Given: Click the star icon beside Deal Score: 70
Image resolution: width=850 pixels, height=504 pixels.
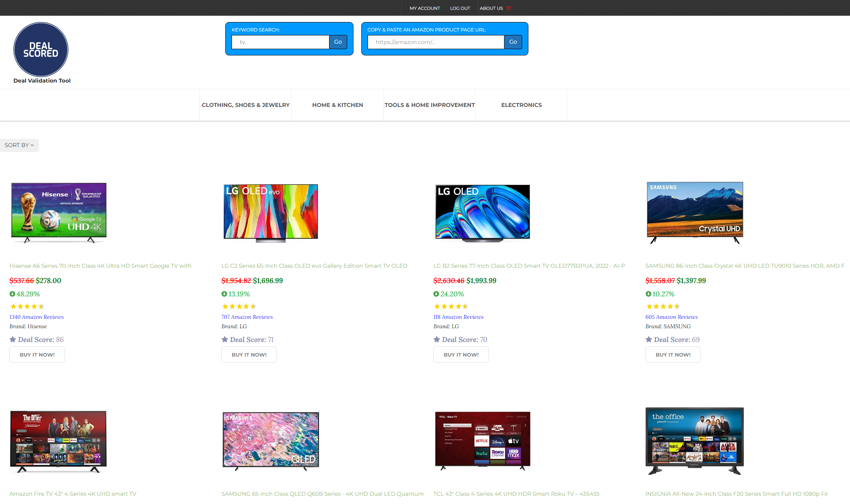Looking at the screenshot, I should tap(437, 339).
